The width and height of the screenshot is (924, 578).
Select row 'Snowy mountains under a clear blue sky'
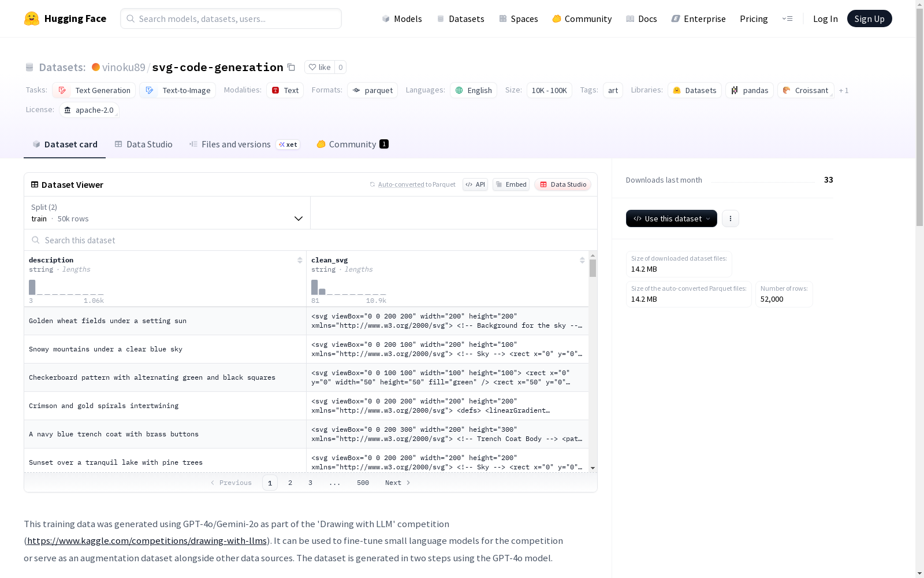(306, 349)
